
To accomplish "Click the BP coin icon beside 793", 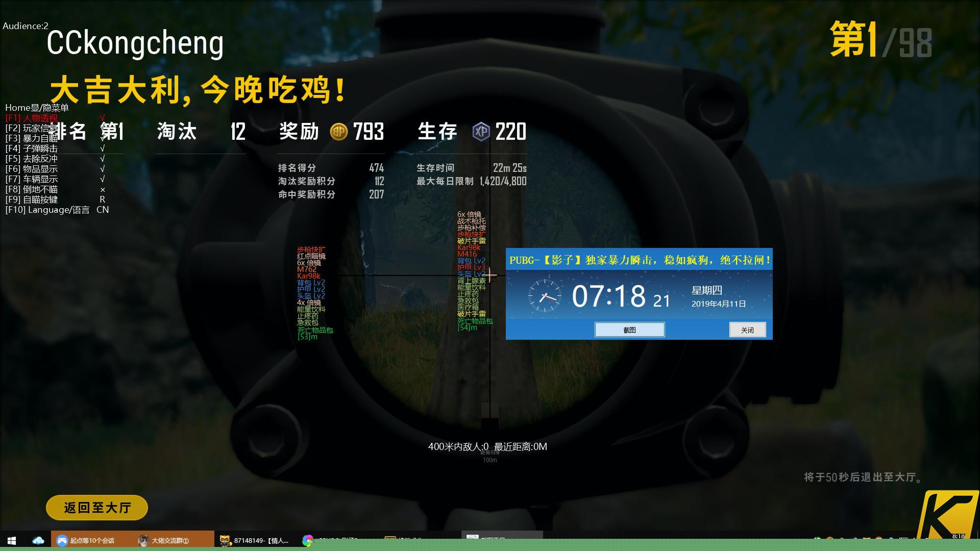I will pos(338,132).
